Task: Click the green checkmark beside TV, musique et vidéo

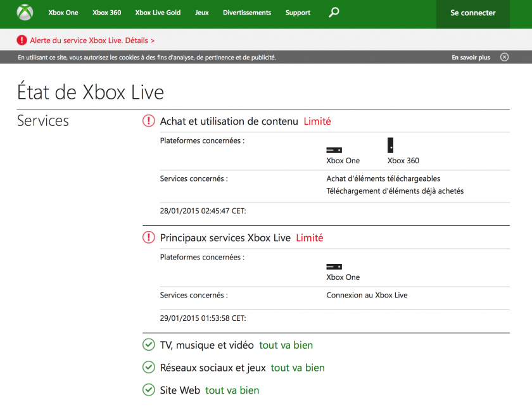Action: pos(148,344)
